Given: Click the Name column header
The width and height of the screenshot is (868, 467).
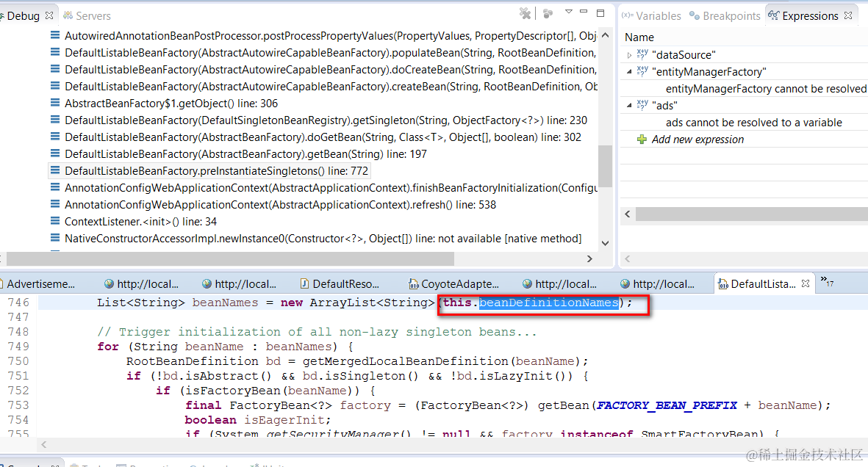Looking at the screenshot, I should coord(639,37).
